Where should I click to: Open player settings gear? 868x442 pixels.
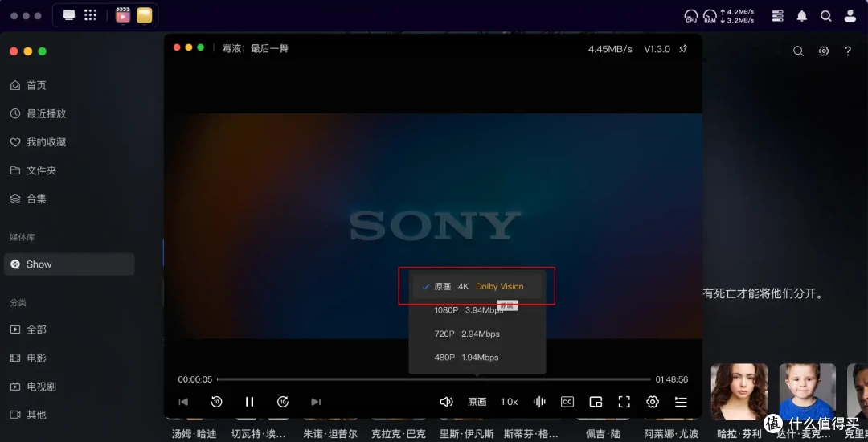click(x=653, y=402)
